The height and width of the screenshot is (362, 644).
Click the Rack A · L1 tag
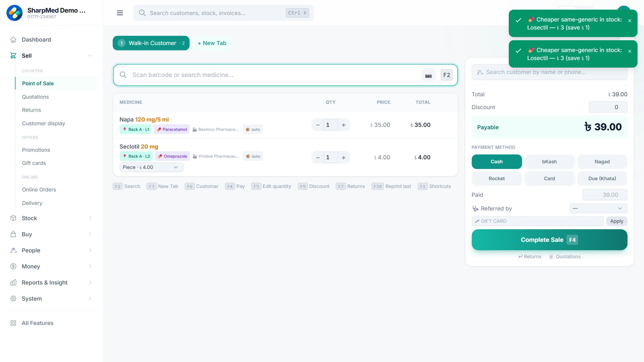click(x=136, y=129)
